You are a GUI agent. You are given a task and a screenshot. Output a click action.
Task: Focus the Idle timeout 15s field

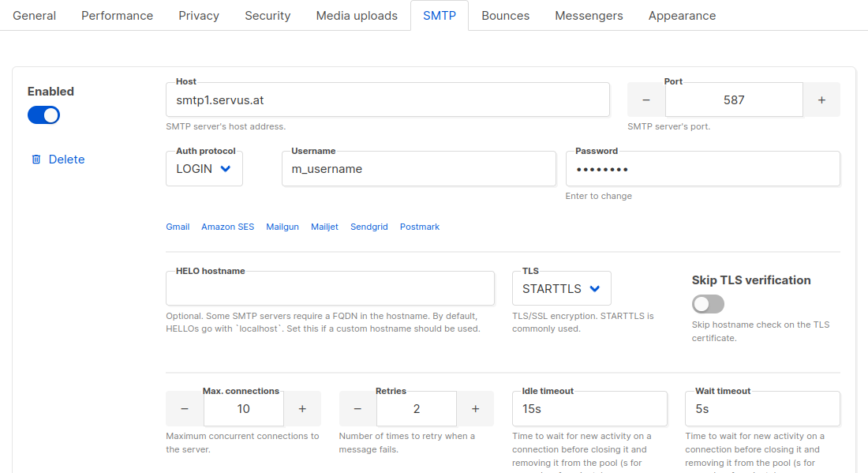click(589, 409)
